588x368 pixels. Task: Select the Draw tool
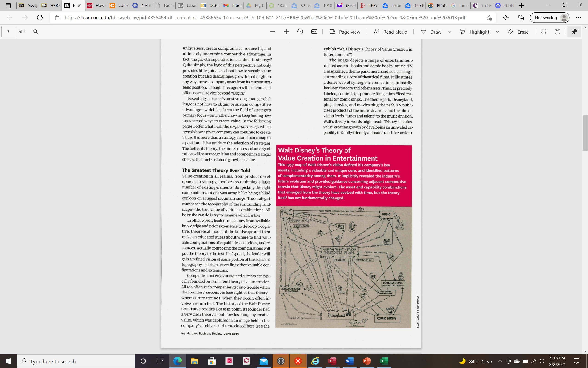click(x=431, y=32)
